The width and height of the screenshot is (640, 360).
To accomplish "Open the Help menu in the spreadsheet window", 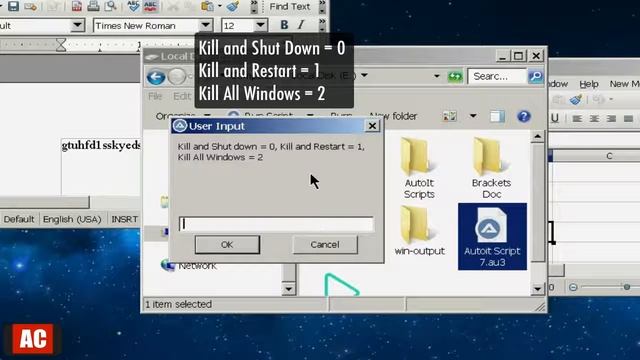I will [x=589, y=84].
